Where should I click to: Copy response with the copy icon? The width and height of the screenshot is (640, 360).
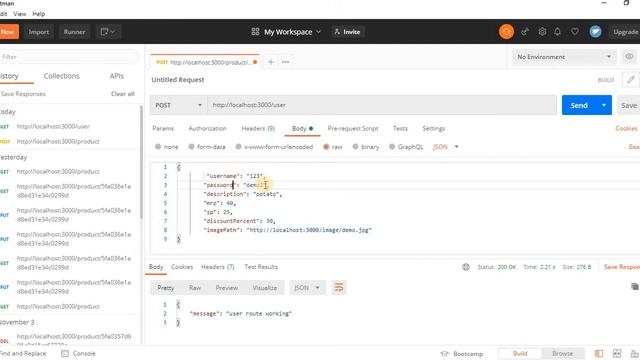pos(635,287)
